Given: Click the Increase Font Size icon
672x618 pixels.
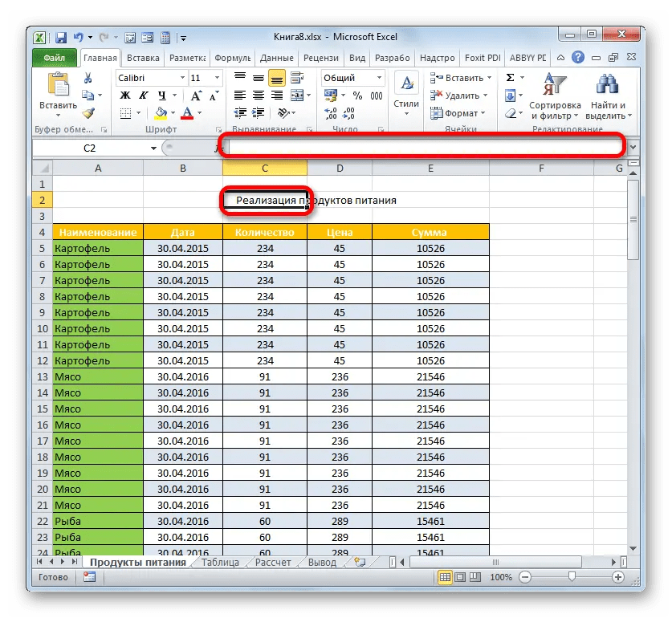Looking at the screenshot, I should tap(195, 95).
